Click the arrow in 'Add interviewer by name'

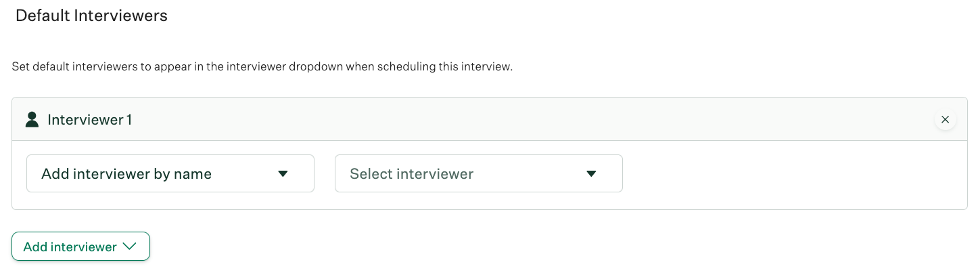(283, 174)
